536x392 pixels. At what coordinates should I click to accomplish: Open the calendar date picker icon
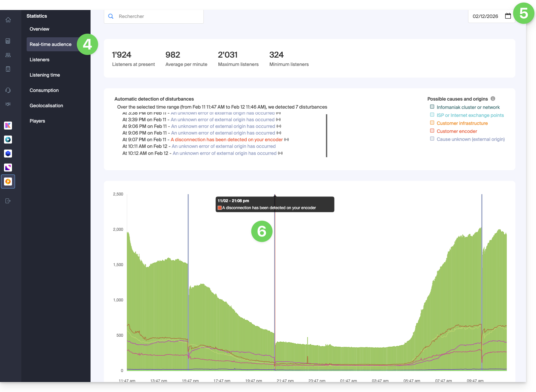(508, 16)
